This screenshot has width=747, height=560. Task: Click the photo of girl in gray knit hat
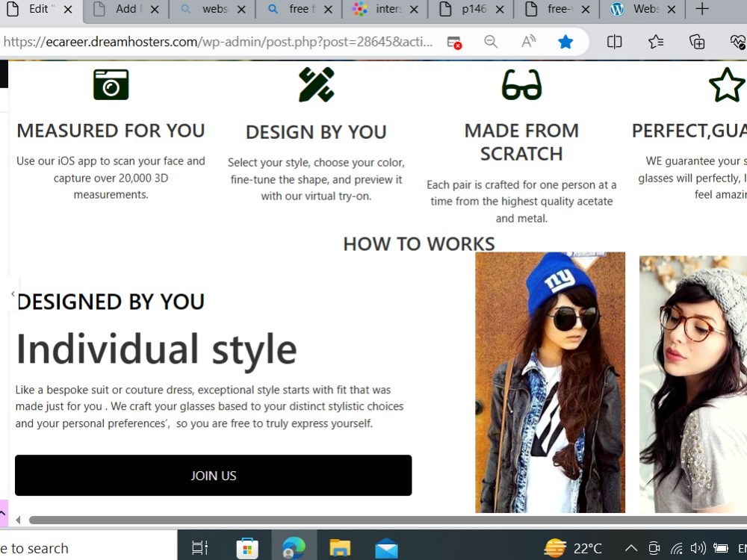[x=693, y=385]
